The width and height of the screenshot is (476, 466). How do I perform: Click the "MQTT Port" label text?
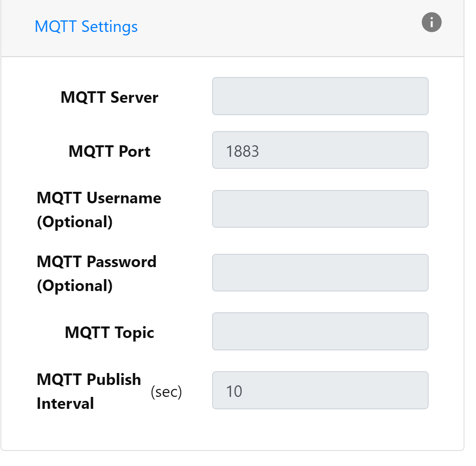[109, 151]
